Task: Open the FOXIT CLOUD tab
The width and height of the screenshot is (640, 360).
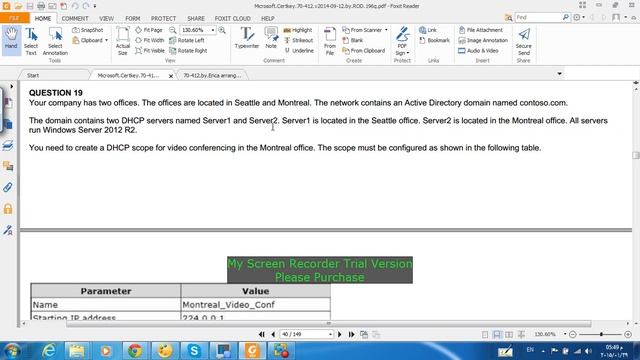Action: pos(233,18)
